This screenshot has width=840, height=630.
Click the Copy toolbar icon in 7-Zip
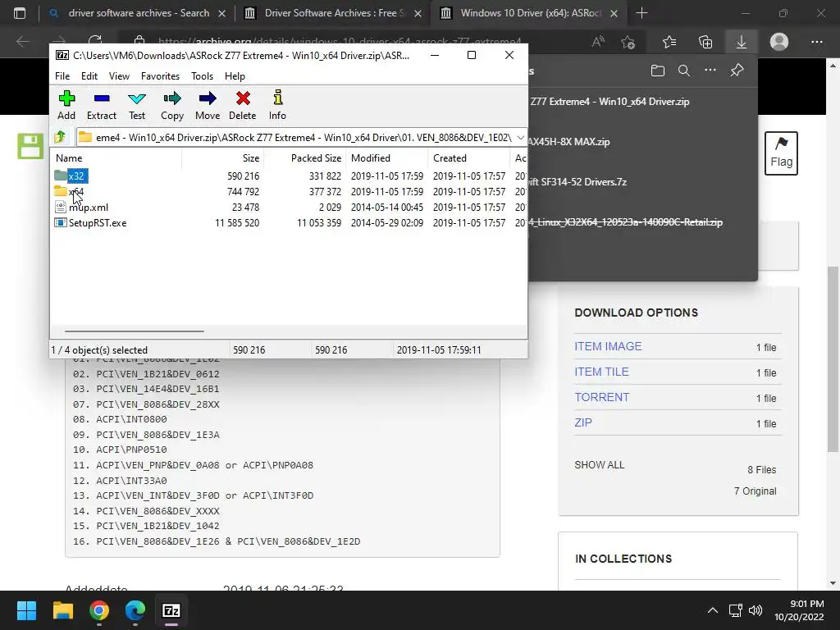172,105
